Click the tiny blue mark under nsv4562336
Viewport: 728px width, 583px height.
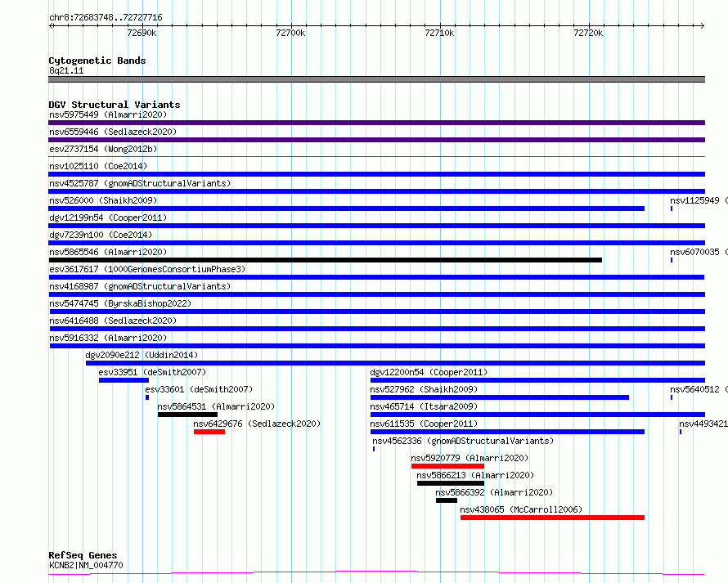(374, 449)
